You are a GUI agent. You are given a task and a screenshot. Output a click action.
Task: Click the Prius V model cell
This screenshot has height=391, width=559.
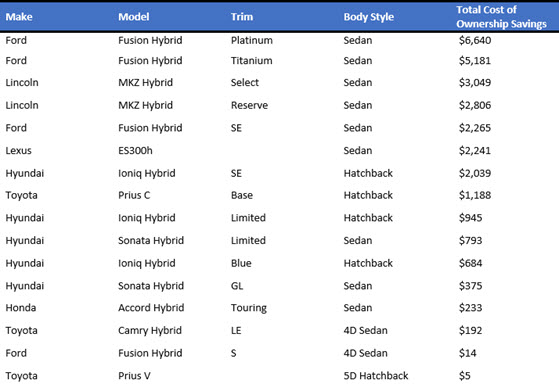click(134, 376)
